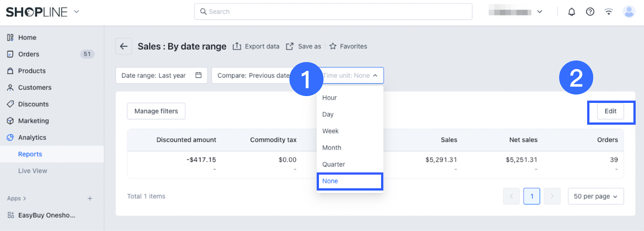Click the Export data icon

pos(237,47)
